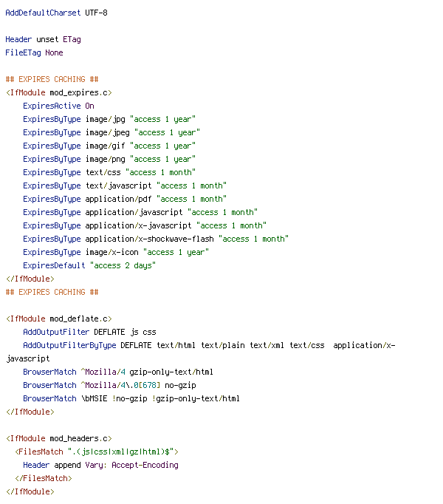Click the IfModule mod_deflate.c opening tag
Image resolution: width=443 pixels, height=504 pixels.
point(59,319)
